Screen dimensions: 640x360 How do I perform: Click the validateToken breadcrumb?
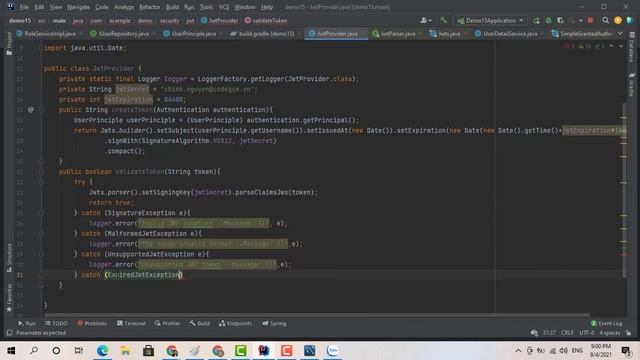click(266, 20)
